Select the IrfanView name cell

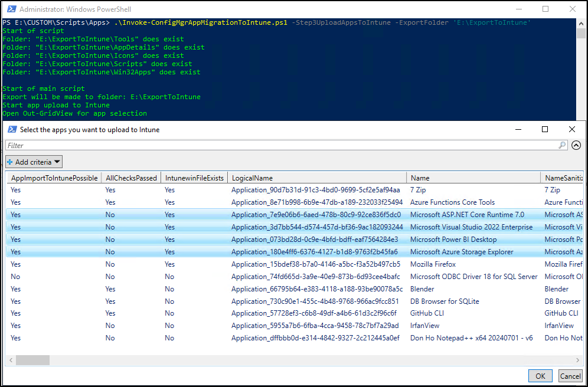pos(425,326)
